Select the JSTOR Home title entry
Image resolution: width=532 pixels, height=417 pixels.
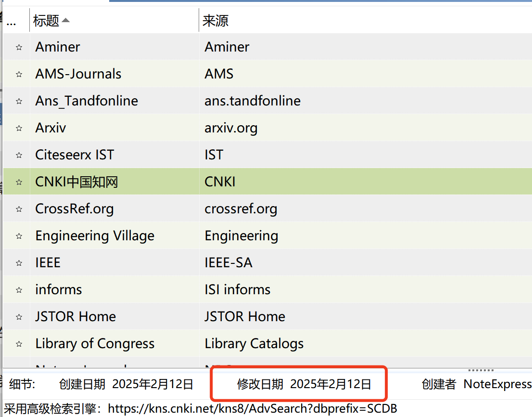pyautogui.click(x=76, y=316)
